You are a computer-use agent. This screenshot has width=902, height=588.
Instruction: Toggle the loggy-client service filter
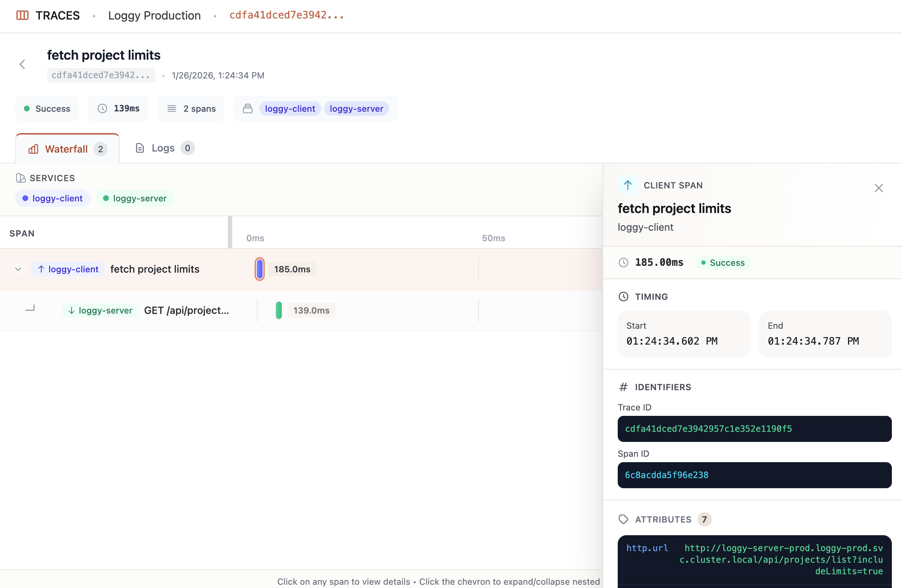pyautogui.click(x=53, y=198)
